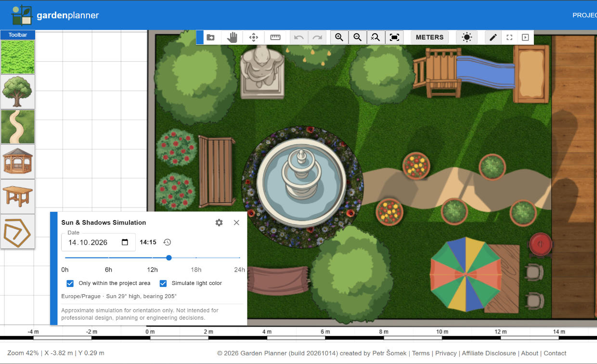Select the stone statue object

(262, 71)
